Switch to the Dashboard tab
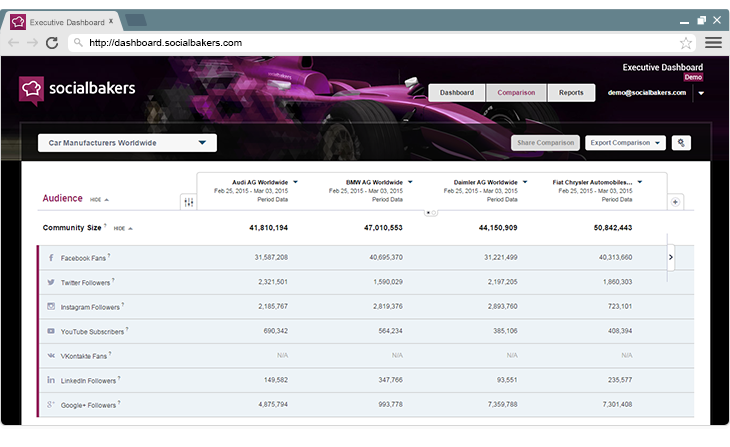The width and height of the screenshot is (730, 447). [457, 93]
